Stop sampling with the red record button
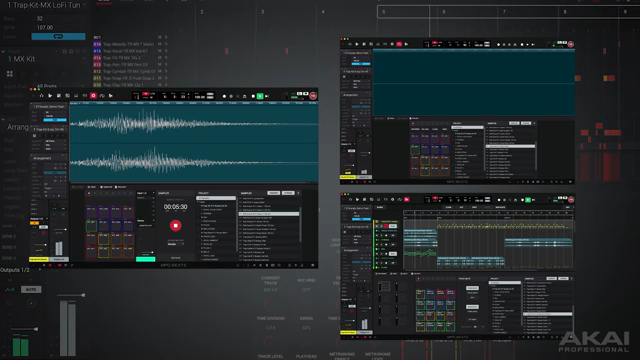The width and height of the screenshot is (640, 360). pyautogui.click(x=176, y=225)
